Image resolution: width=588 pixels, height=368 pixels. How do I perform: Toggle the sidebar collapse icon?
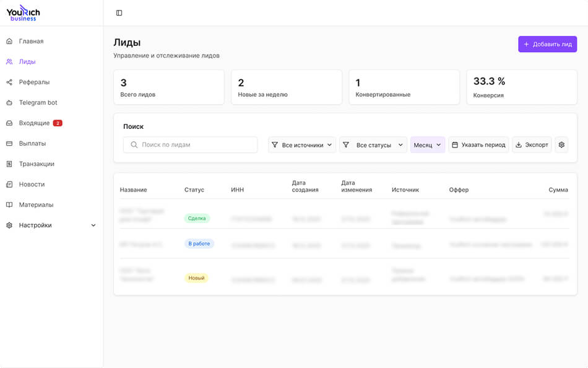[119, 13]
